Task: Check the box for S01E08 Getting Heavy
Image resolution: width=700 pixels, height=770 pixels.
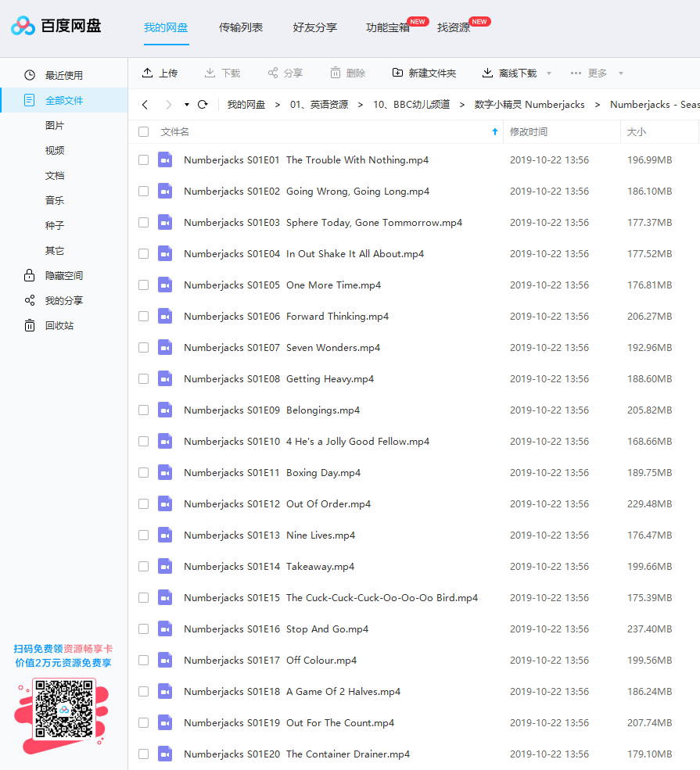Action: point(143,378)
